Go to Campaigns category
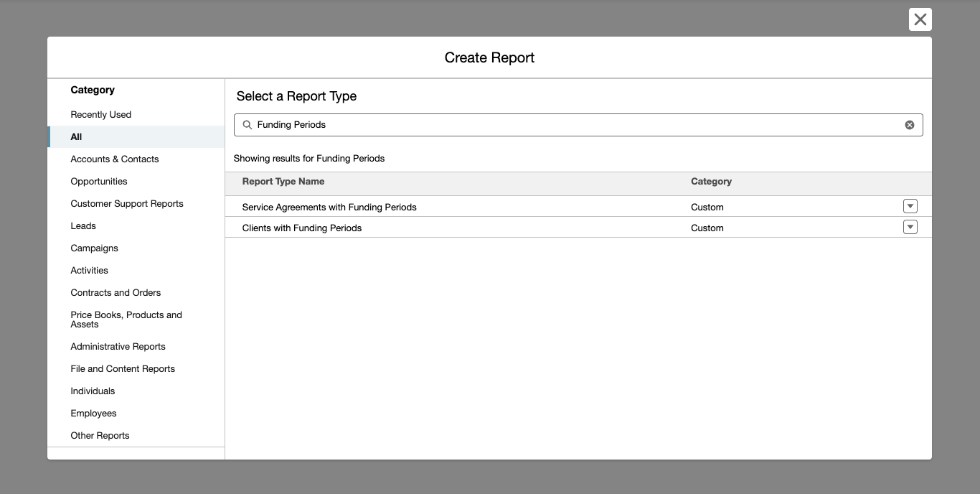 point(94,248)
